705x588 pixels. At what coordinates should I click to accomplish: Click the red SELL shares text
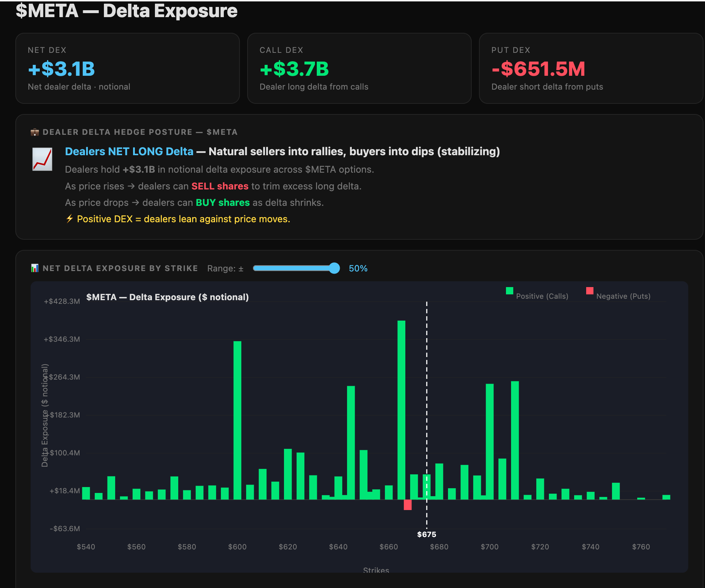[220, 186]
